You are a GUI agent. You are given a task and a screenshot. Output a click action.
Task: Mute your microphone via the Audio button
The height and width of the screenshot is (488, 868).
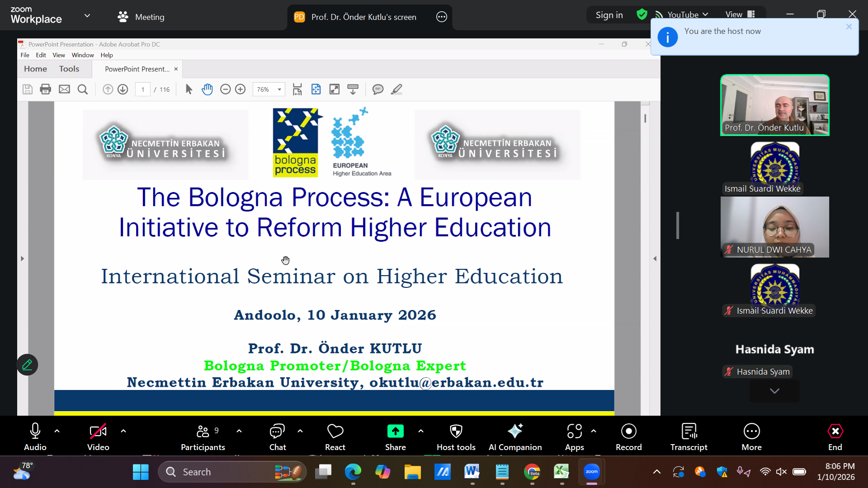pyautogui.click(x=35, y=435)
